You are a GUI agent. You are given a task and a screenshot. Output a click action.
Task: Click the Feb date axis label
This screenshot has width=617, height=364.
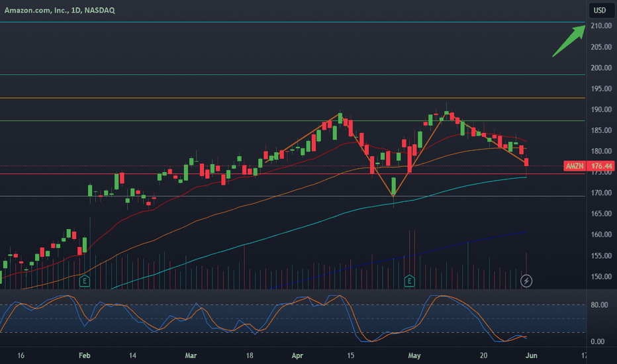[85, 355]
